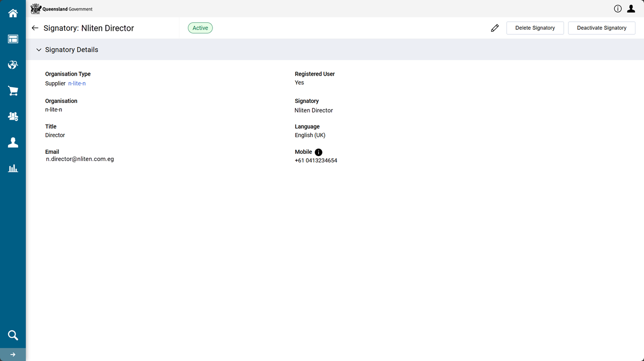
Task: Open the dashboard layout icon in sidebar
Action: tap(13, 39)
